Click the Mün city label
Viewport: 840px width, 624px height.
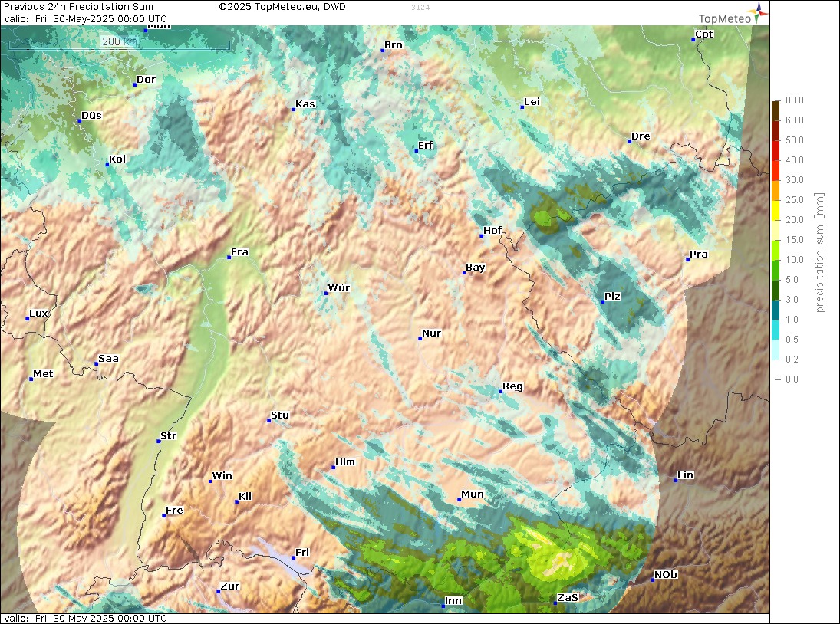pyautogui.click(x=473, y=494)
